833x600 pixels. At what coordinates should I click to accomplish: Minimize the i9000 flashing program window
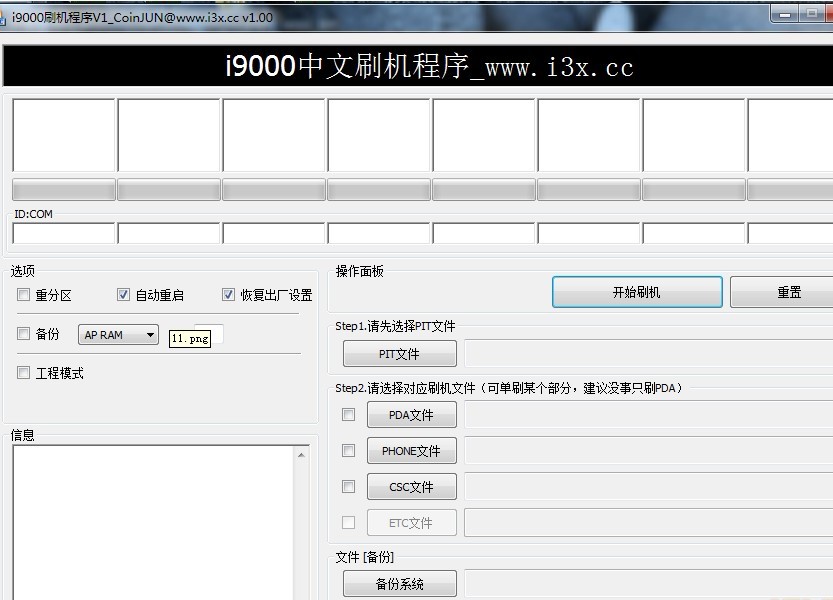tap(785, 14)
